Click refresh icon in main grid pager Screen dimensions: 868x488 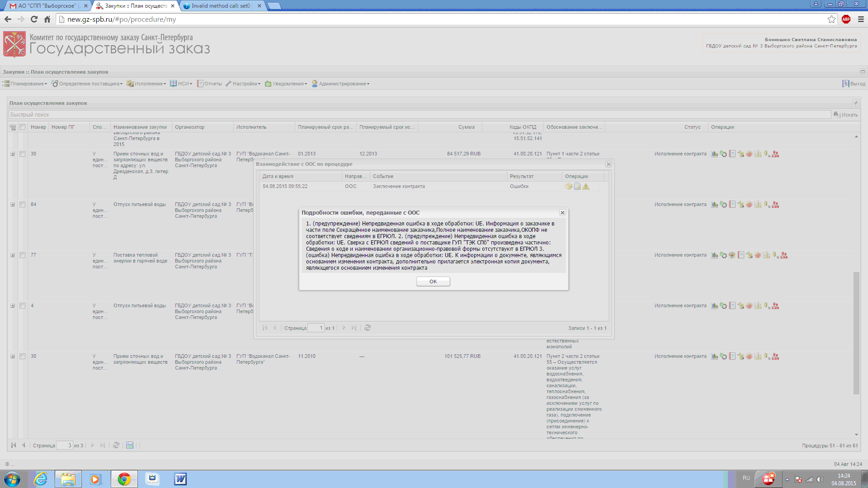pyautogui.click(x=116, y=445)
